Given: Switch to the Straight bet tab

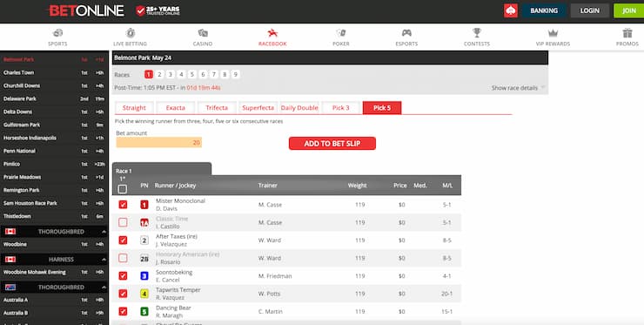Looking at the screenshot, I should 134,108.
